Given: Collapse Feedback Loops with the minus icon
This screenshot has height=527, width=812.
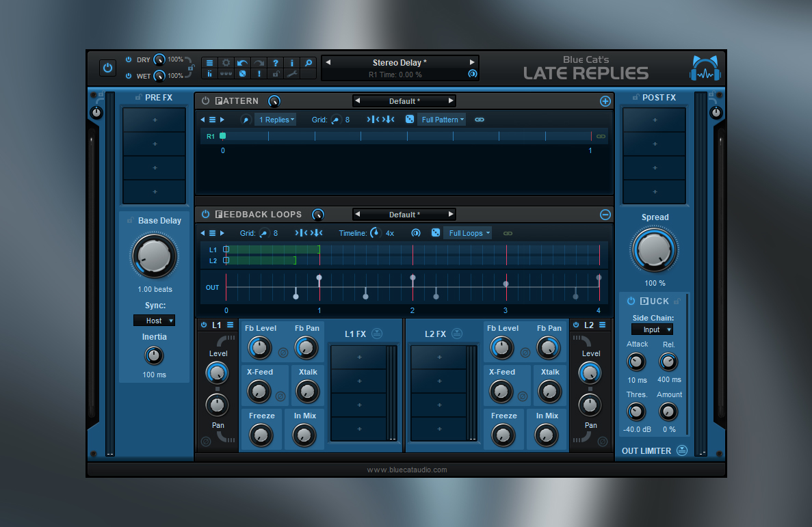Looking at the screenshot, I should coord(605,215).
